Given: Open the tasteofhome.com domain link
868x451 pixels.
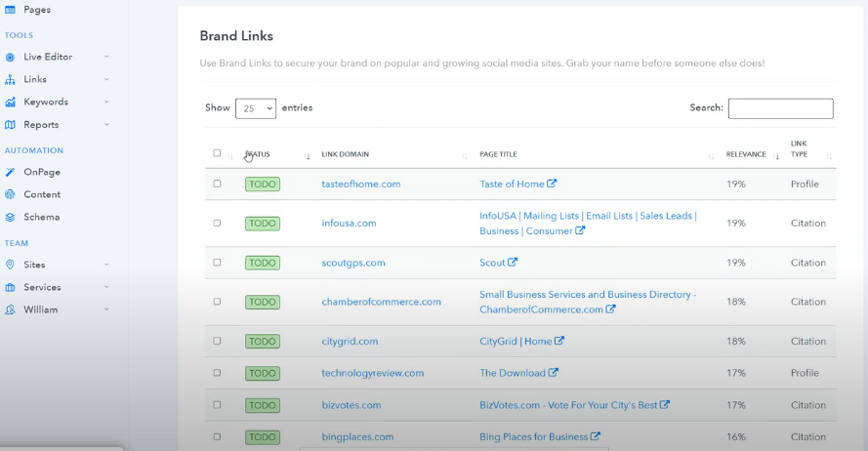Looking at the screenshot, I should [x=361, y=184].
